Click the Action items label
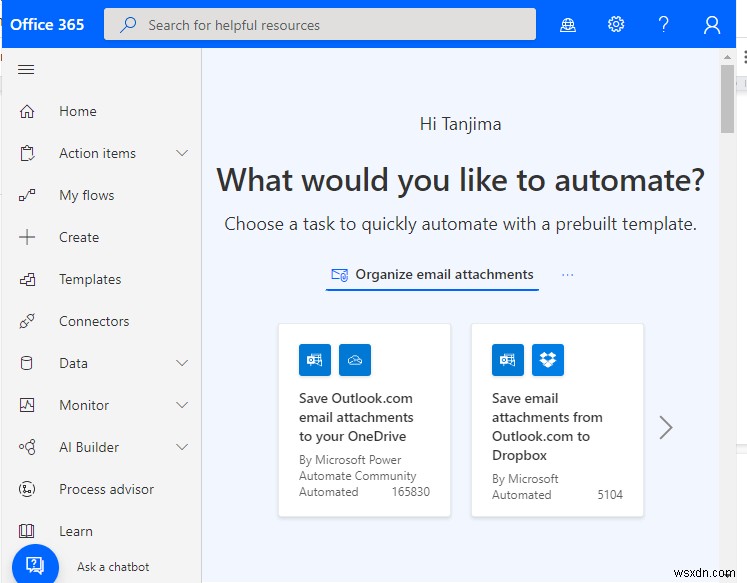Viewport: 747px width, 583px height. tap(98, 153)
